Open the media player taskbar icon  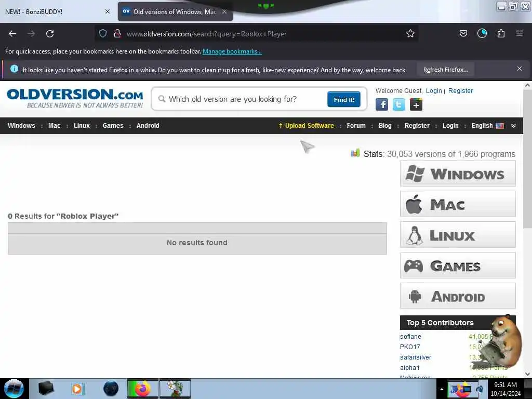point(77,389)
